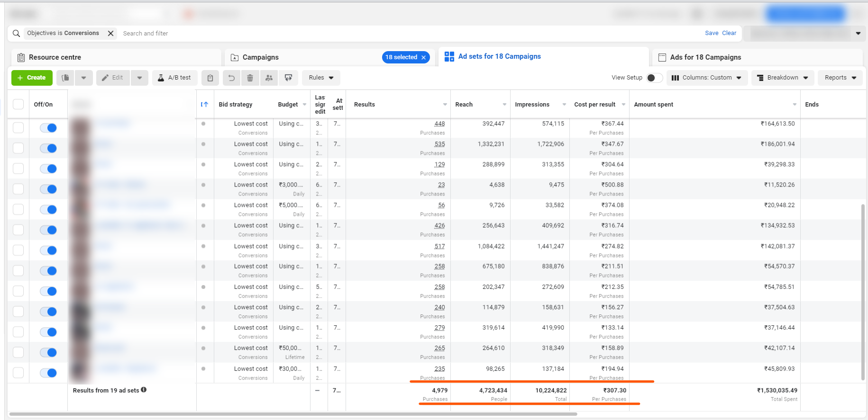The height and width of the screenshot is (420, 868).
Task: Turn off the first ad set toggle
Action: (48, 128)
